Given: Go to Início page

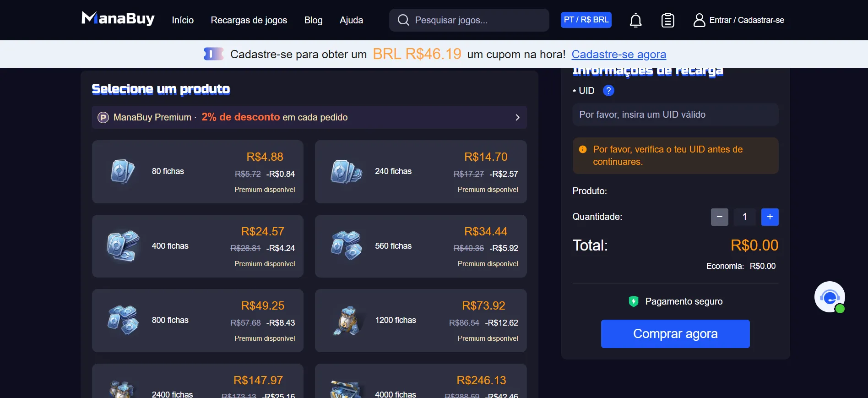Looking at the screenshot, I should click(x=183, y=20).
